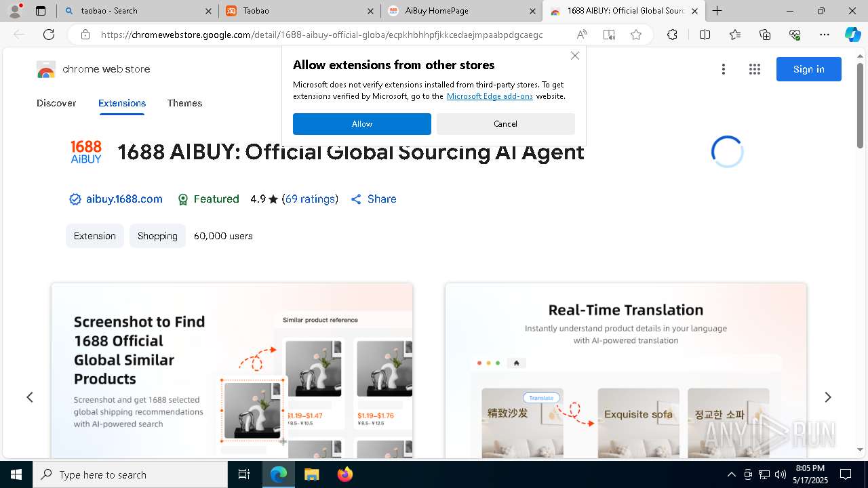Click the volume speaker tray icon
The height and width of the screenshot is (488, 868).
781,474
